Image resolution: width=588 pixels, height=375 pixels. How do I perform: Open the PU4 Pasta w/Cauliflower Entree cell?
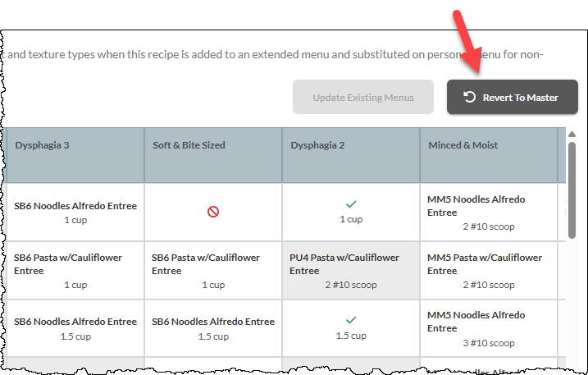(351, 270)
